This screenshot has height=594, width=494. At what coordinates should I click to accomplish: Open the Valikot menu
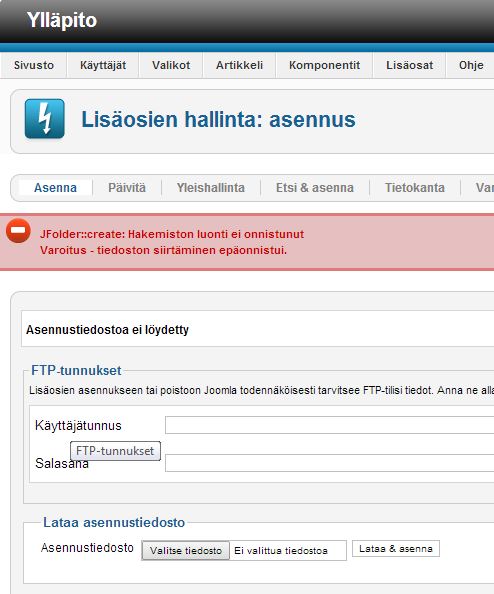pos(171,65)
